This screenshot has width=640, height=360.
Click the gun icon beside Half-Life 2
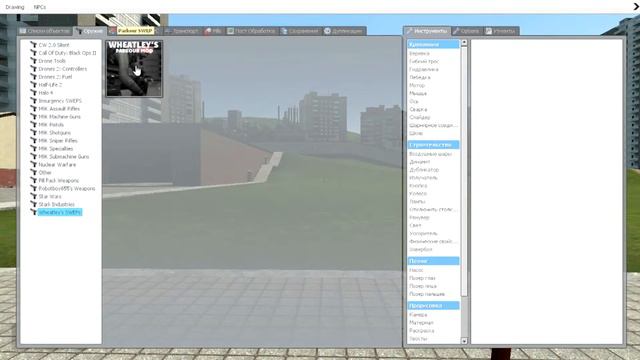pos(33,84)
